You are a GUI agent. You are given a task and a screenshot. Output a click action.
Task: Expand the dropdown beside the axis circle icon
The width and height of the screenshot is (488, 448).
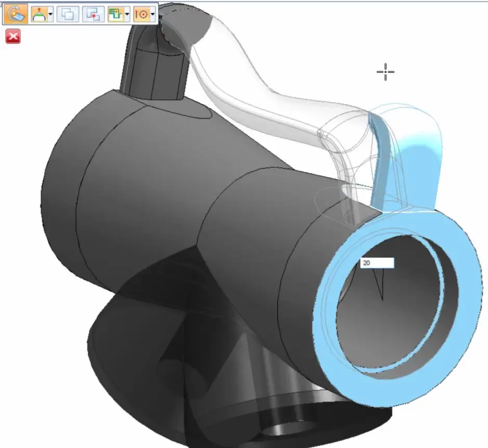152,14
